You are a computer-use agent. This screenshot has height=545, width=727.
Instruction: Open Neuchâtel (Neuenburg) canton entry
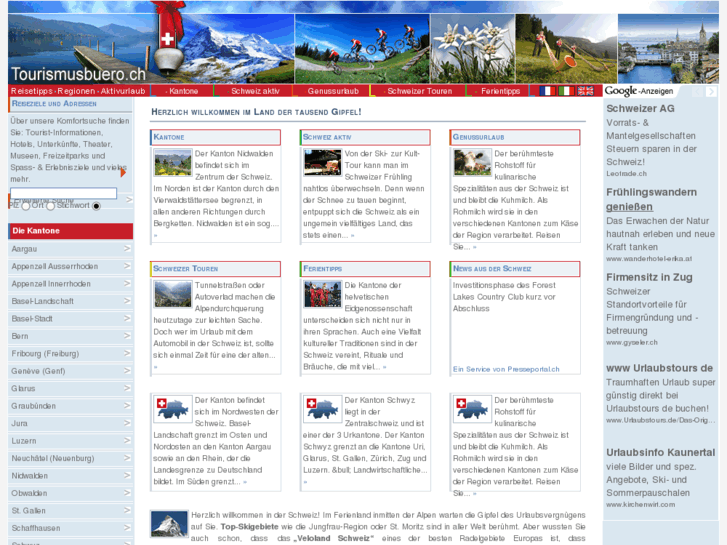[x=70, y=458]
